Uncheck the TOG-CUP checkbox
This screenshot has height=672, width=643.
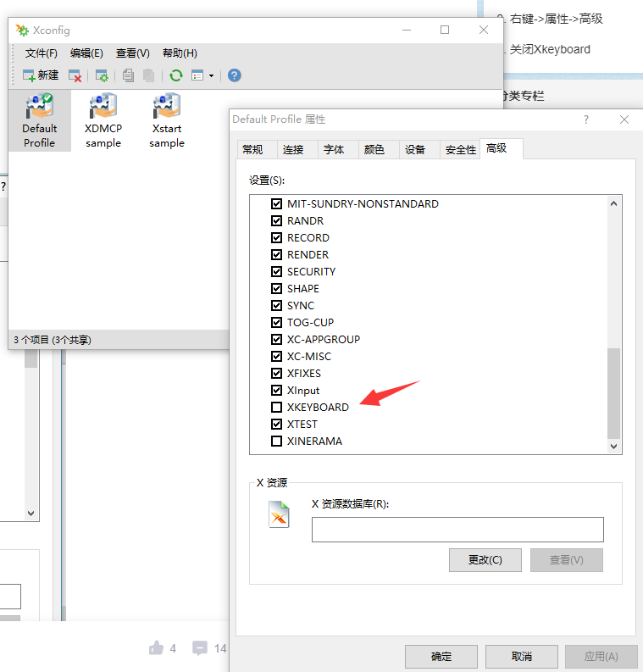pyautogui.click(x=277, y=322)
